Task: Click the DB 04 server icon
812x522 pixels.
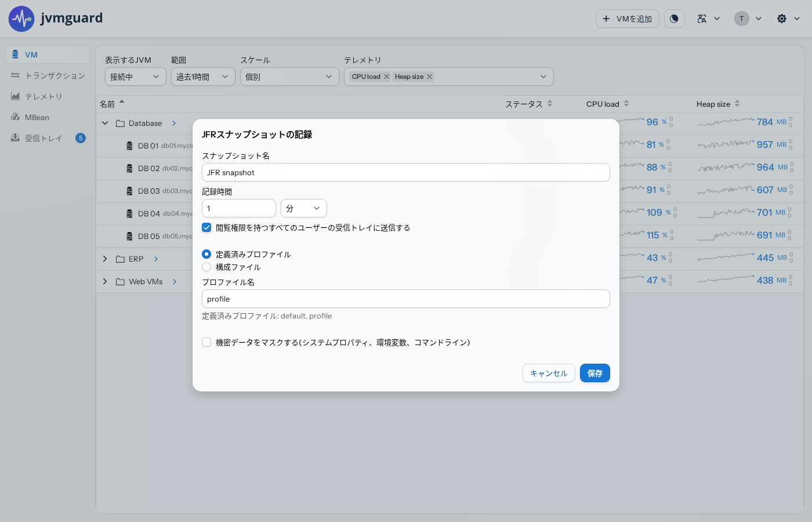Action: click(129, 214)
